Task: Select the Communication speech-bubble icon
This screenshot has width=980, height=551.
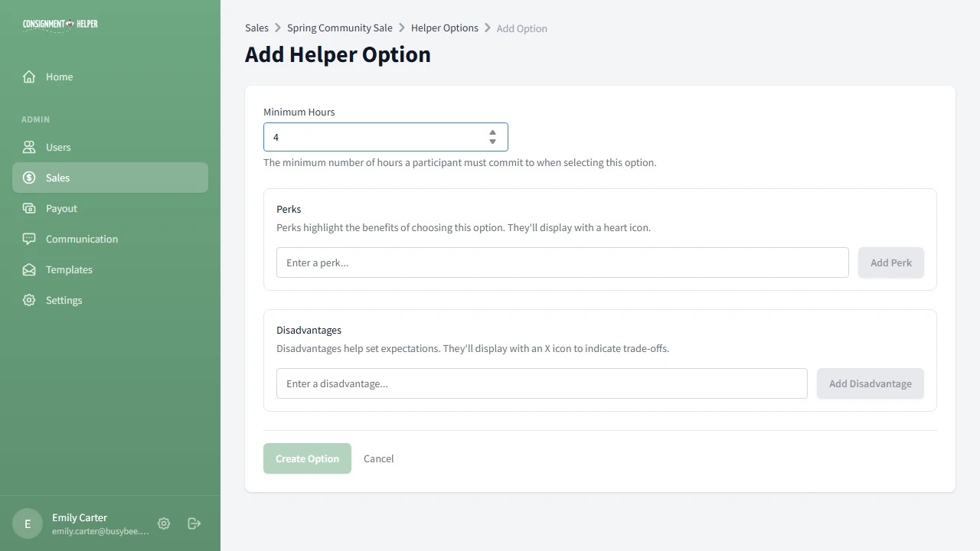Action: (x=28, y=239)
